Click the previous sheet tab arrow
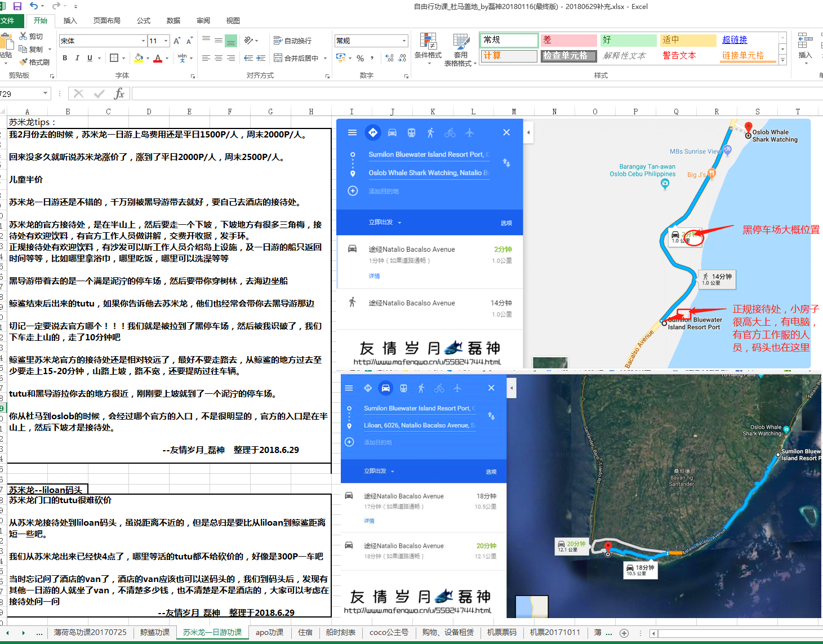The image size is (823, 644). (8, 633)
